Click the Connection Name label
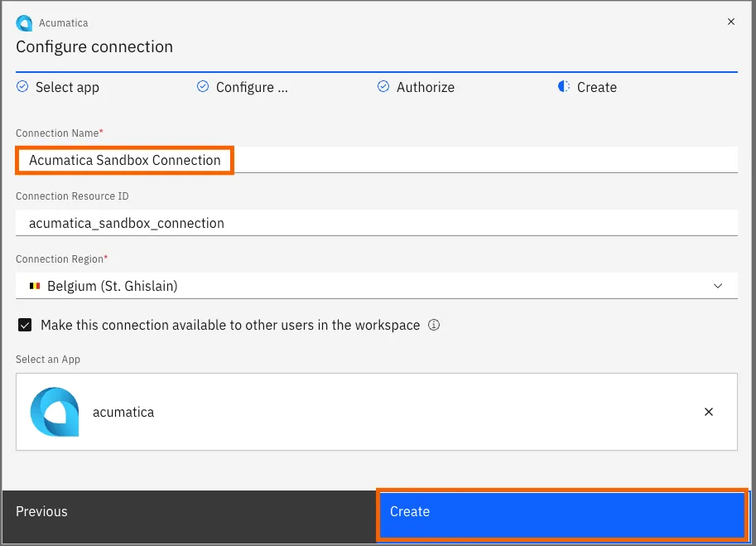The image size is (756, 546). pyautogui.click(x=60, y=133)
